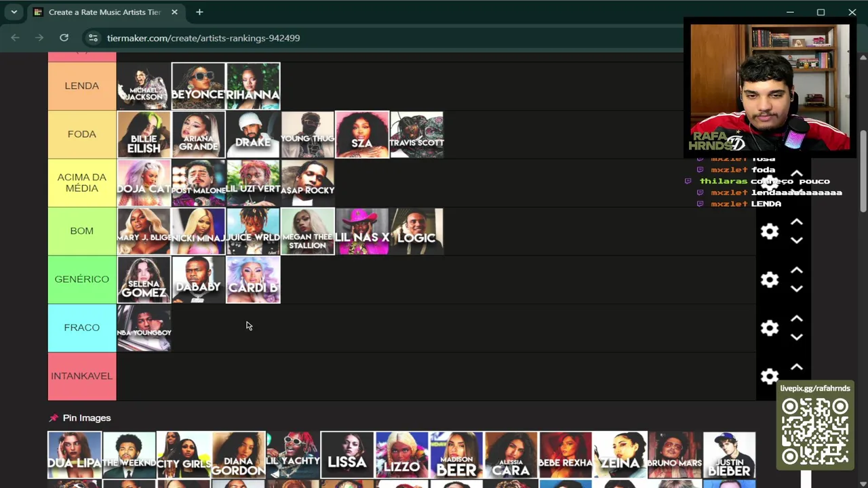Image resolution: width=868 pixels, height=488 pixels.
Task: Select Travis Scott image
Action: 417,135
